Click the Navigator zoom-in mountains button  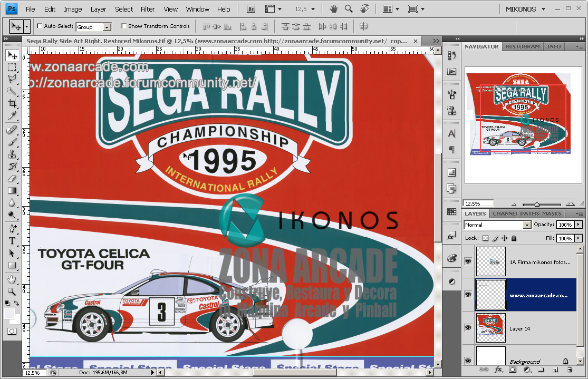coord(570,204)
